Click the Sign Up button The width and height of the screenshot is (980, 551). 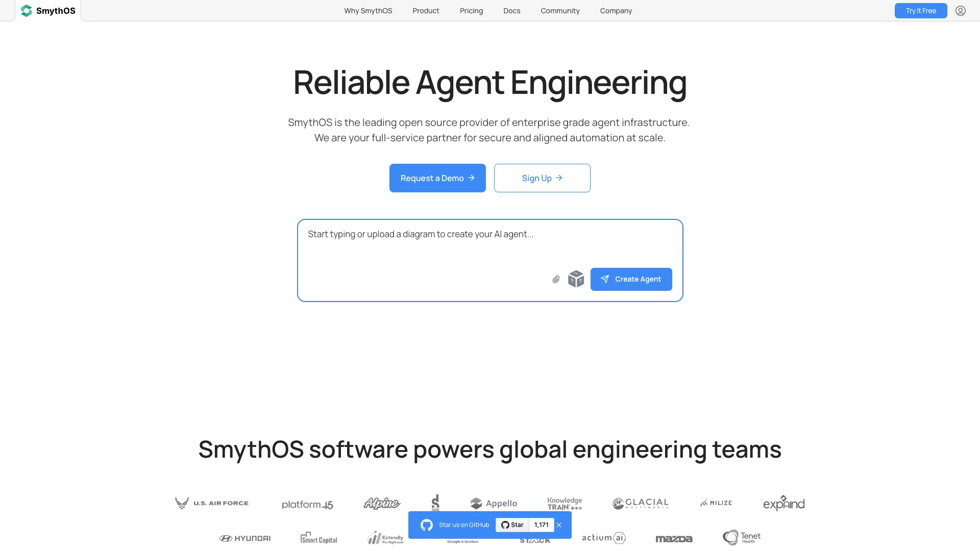(542, 178)
